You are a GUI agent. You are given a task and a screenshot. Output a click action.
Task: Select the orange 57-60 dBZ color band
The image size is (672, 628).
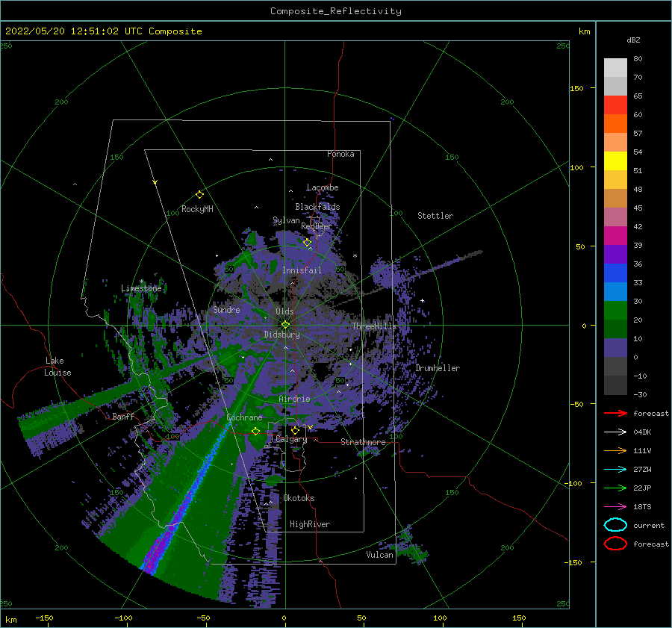(615, 124)
